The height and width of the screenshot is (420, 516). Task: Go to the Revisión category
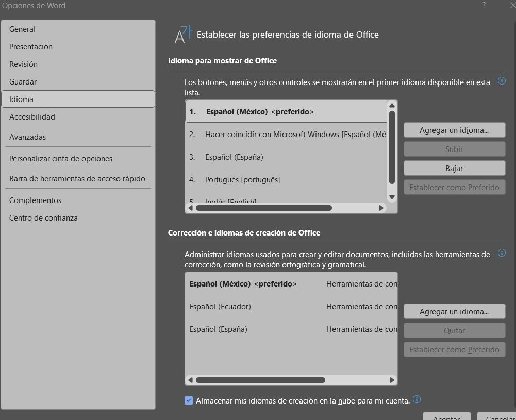click(x=78, y=64)
